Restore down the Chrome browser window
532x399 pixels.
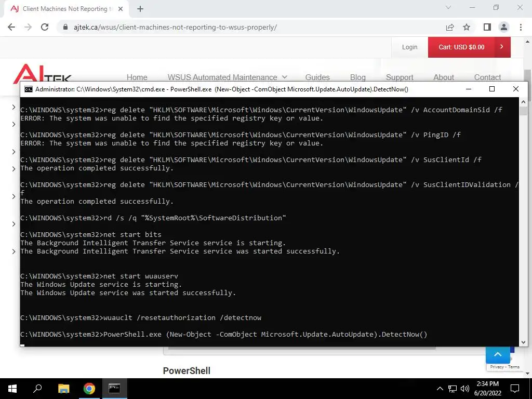click(496, 7)
